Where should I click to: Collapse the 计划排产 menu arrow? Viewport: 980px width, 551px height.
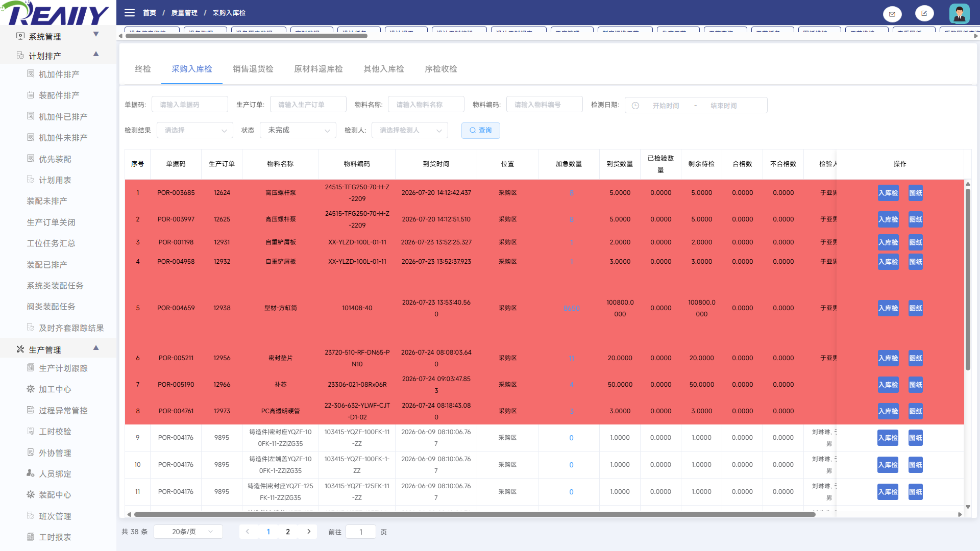pos(96,54)
